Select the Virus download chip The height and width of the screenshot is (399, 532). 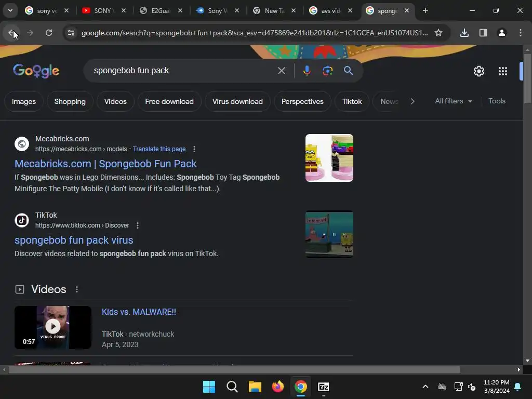(x=237, y=101)
